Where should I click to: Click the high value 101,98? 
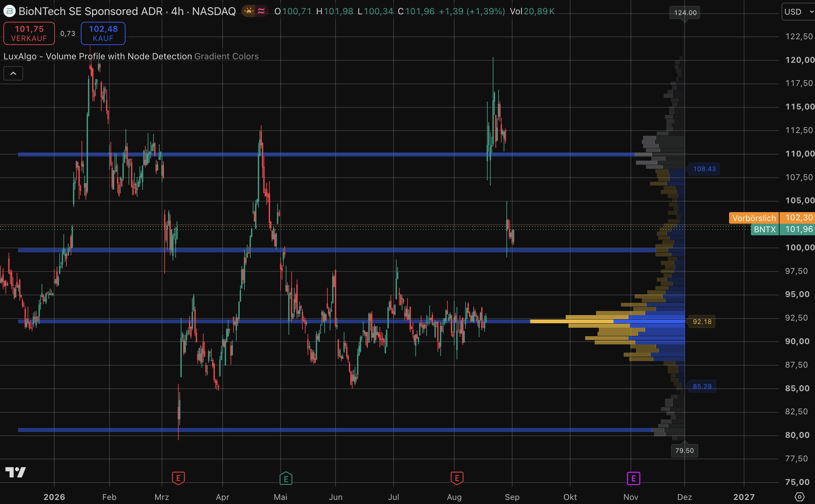tap(338, 11)
